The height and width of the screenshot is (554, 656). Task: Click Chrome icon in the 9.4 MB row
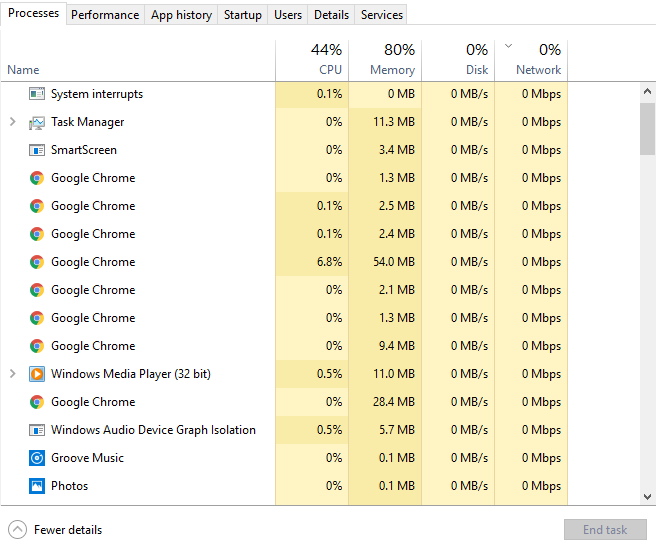coord(37,346)
